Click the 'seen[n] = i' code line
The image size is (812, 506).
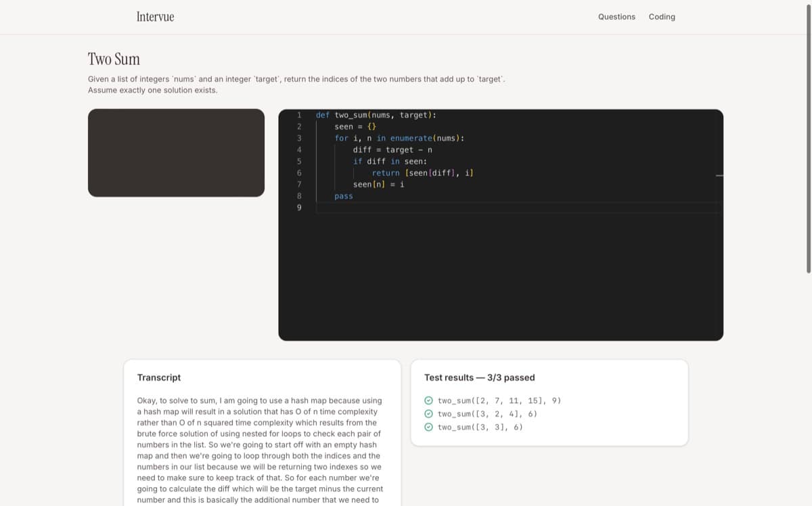tap(378, 185)
